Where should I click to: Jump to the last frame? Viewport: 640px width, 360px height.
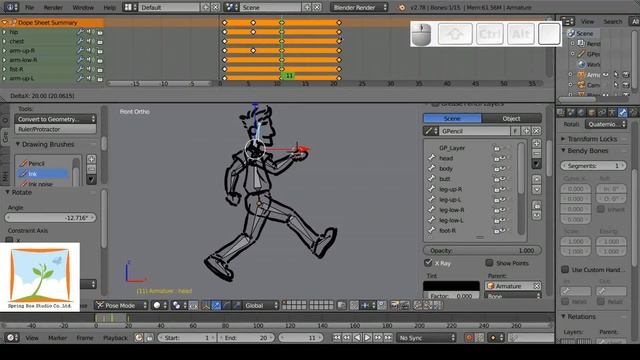point(388,338)
